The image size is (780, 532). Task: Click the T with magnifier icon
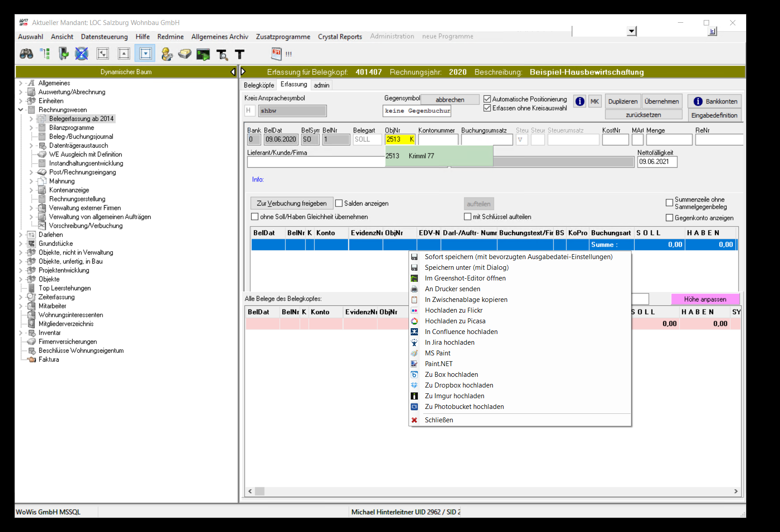(222, 54)
